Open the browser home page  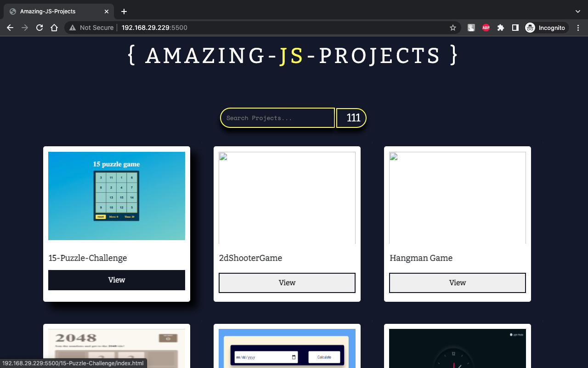54,28
